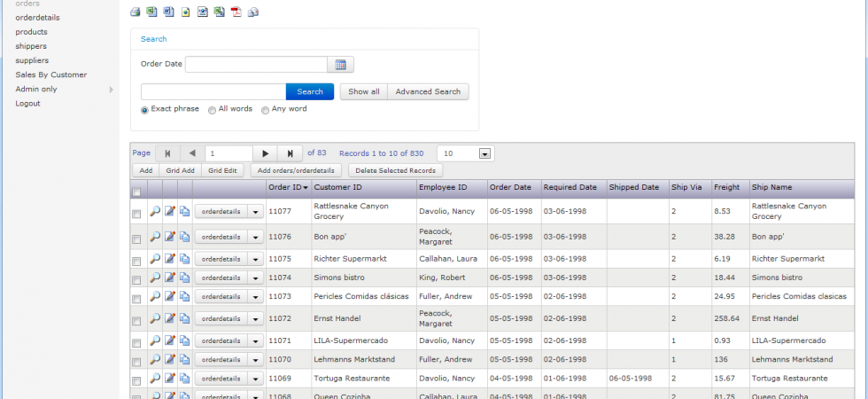The height and width of the screenshot is (399, 868).
Task: Tick the select-all header checkbox
Action: click(136, 192)
